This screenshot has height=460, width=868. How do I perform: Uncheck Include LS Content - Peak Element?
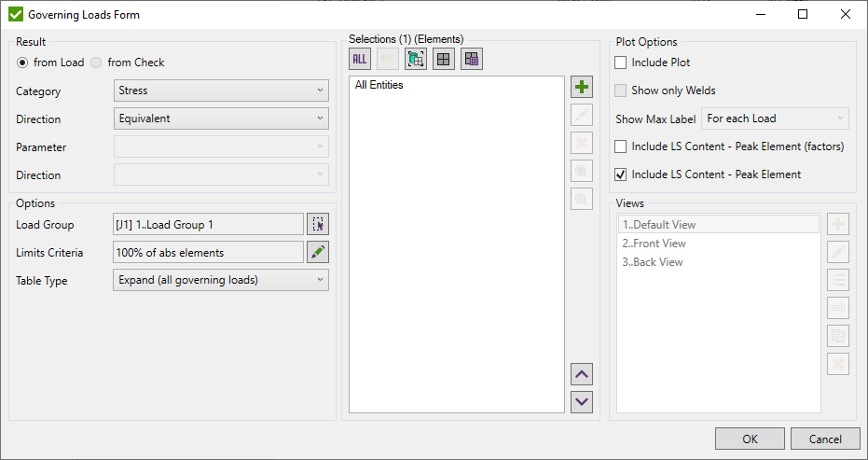point(621,174)
